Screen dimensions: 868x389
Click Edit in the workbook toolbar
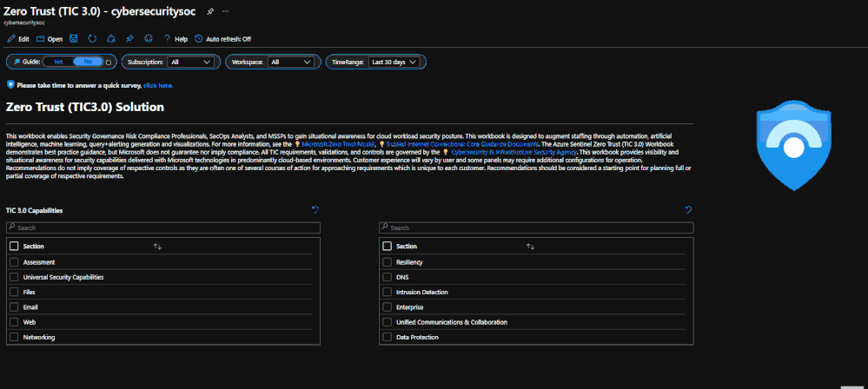(x=18, y=39)
